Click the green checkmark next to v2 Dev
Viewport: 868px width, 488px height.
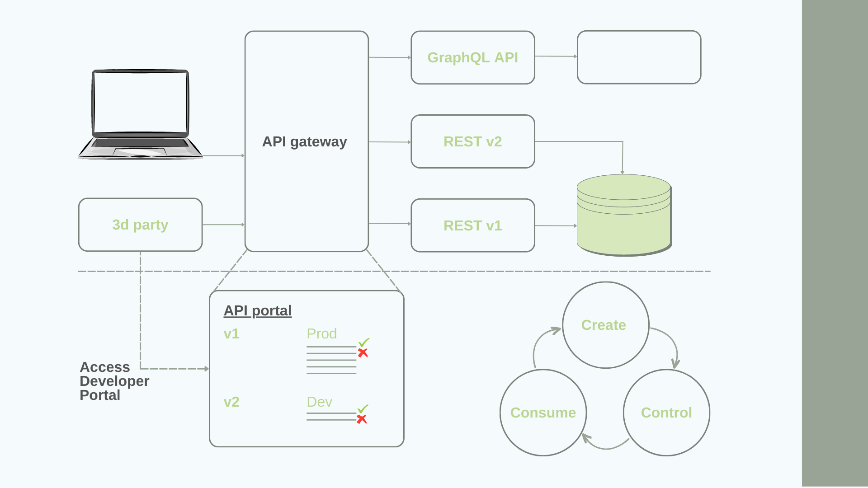[362, 409]
